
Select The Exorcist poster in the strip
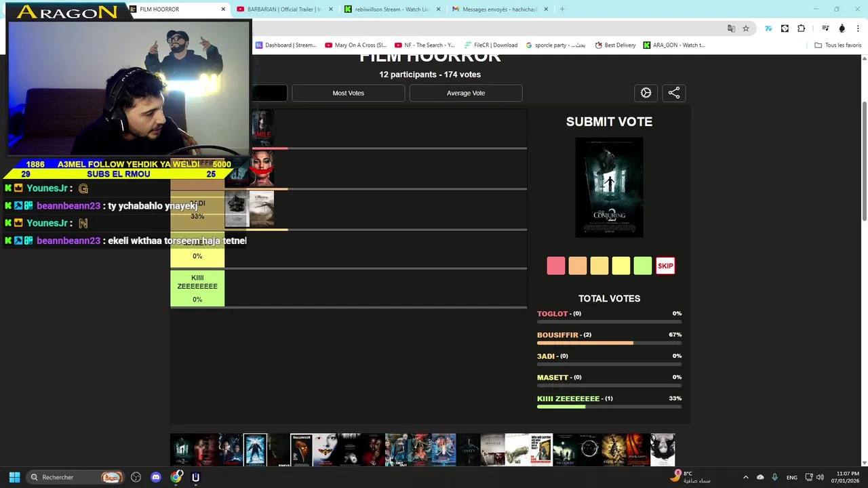(x=564, y=450)
